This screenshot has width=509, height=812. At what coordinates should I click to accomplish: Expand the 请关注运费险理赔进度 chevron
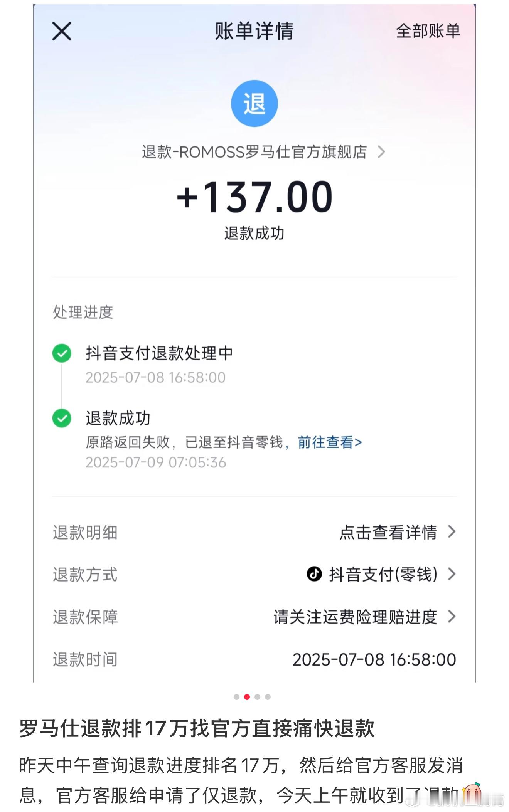452,617
